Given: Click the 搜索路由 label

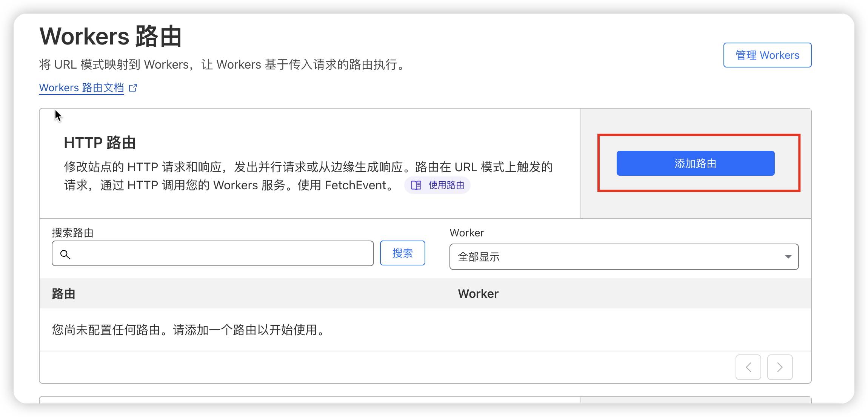Looking at the screenshot, I should pos(72,233).
